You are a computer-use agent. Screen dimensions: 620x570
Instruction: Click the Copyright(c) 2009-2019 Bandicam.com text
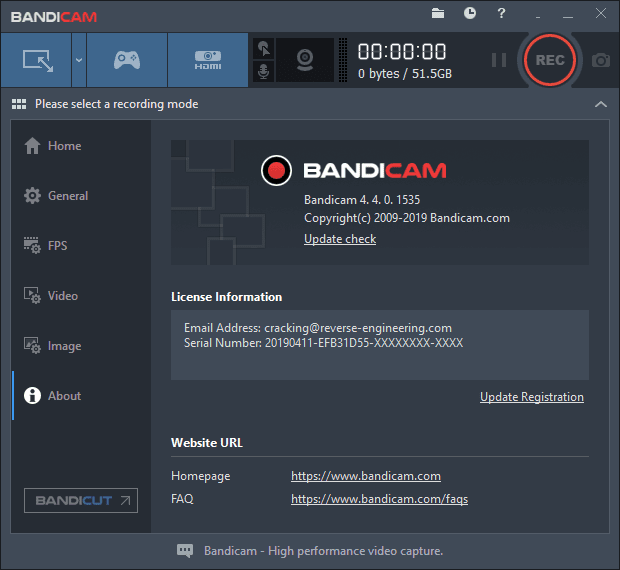pos(407,218)
